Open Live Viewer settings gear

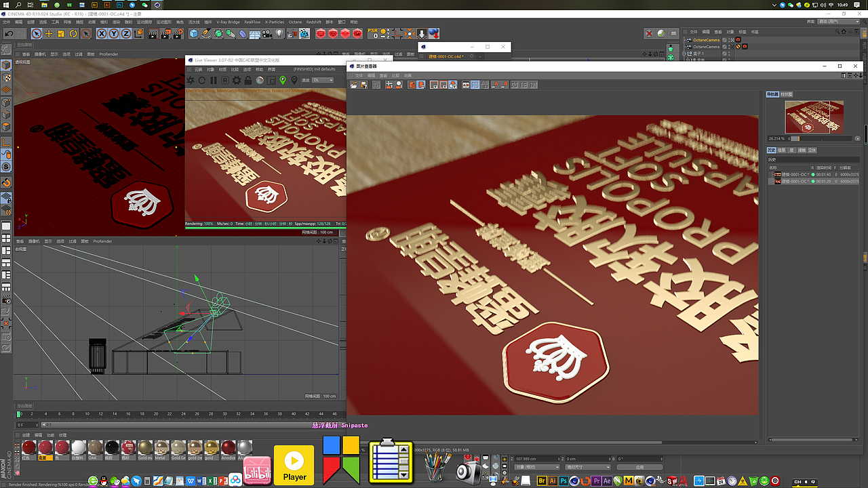click(237, 80)
